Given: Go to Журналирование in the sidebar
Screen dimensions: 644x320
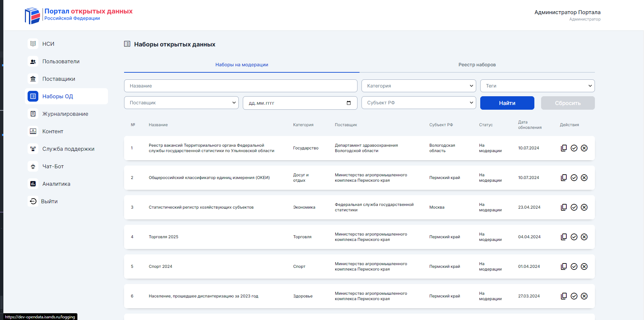Looking at the screenshot, I should pyautogui.click(x=65, y=114).
